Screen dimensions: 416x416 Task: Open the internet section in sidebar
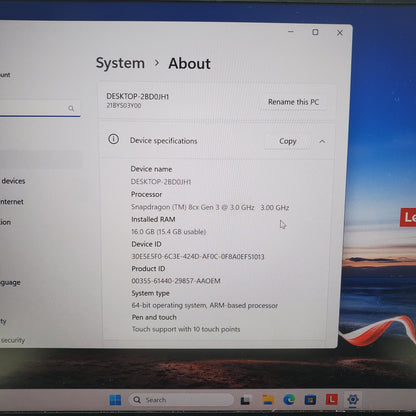coord(12,202)
